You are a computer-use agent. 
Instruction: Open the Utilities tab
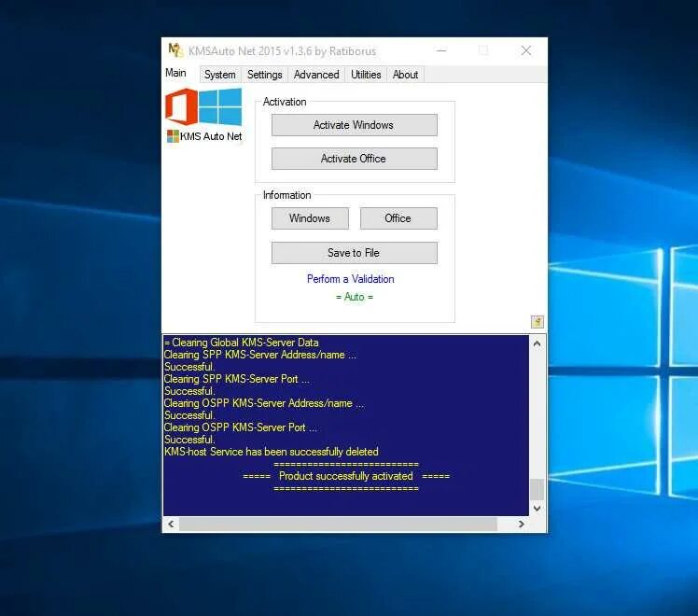tap(366, 75)
